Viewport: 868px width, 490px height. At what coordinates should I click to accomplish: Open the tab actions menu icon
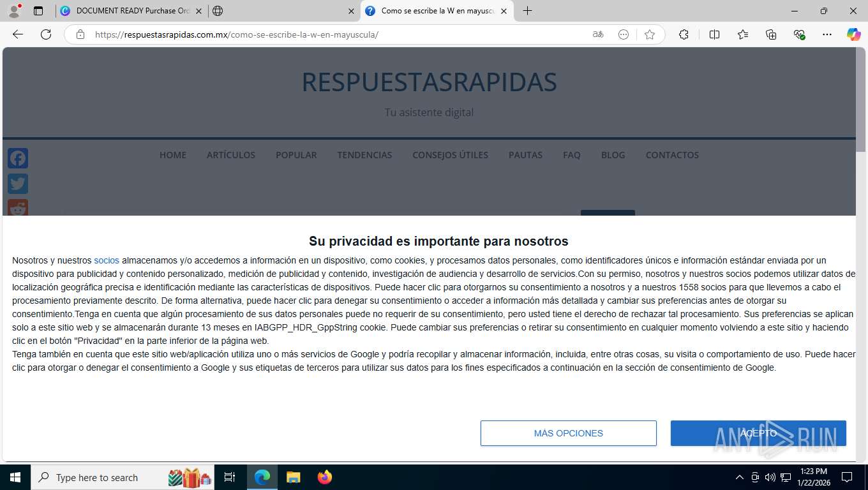[x=38, y=11]
